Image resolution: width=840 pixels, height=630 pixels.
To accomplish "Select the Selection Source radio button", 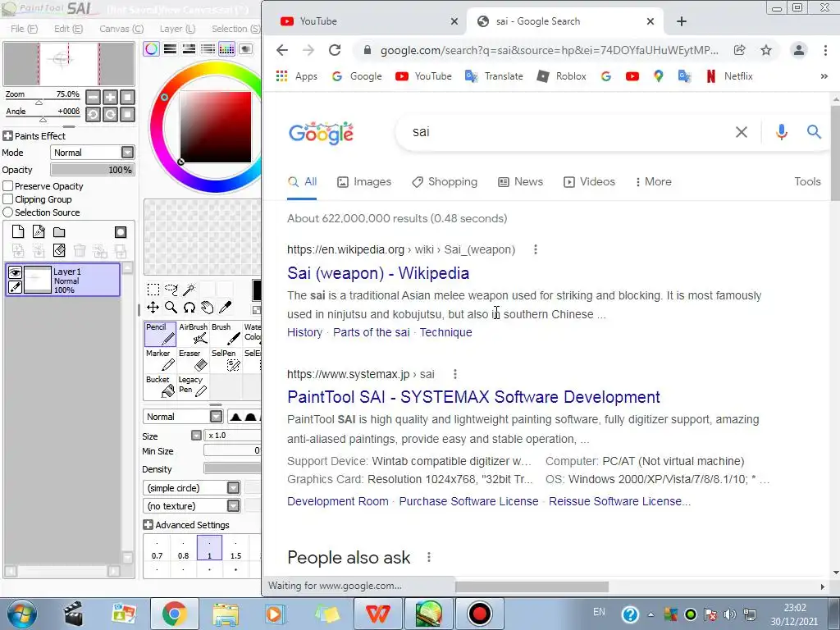I will (x=8, y=212).
